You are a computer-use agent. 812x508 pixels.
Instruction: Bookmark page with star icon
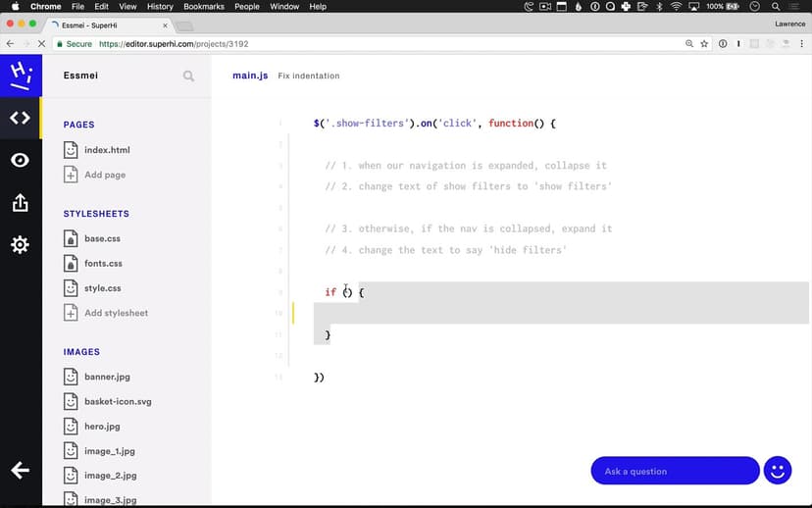[x=704, y=44]
